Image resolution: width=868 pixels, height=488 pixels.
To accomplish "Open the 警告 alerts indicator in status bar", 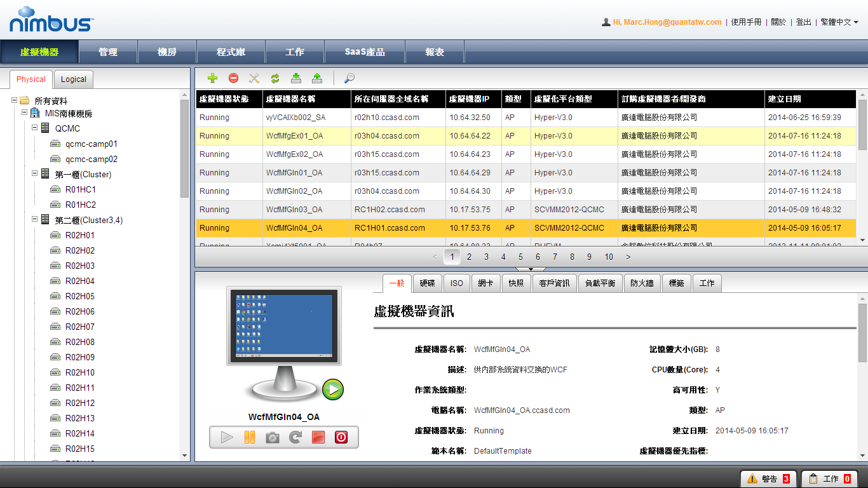I will [x=768, y=478].
